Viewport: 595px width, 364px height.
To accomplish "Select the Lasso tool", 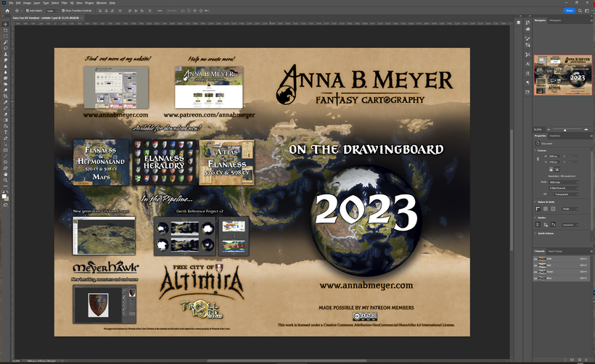I will click(x=5, y=48).
